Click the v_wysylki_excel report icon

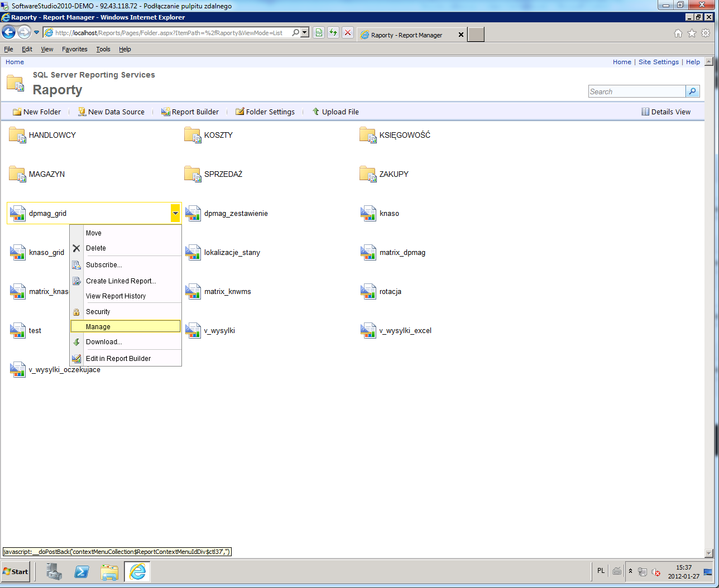(368, 331)
